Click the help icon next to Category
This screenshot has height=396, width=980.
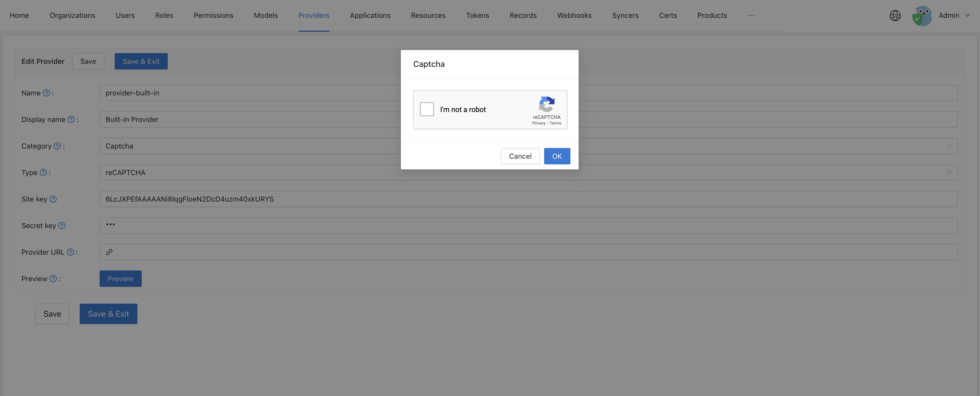click(x=57, y=146)
